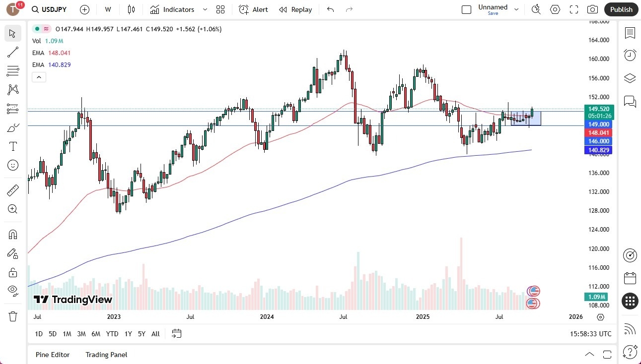Remove all drawings with the trash icon
641x364 pixels.
click(x=13, y=309)
